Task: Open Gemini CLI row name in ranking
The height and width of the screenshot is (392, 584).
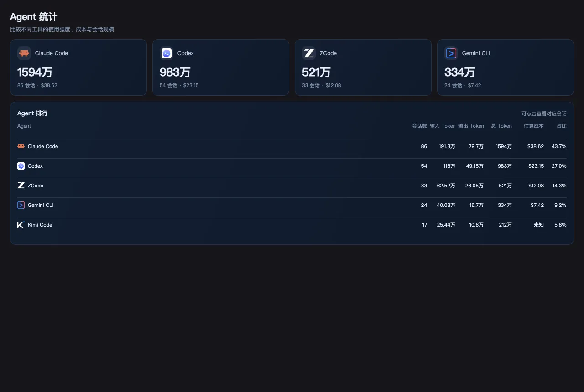Action: tap(41, 205)
